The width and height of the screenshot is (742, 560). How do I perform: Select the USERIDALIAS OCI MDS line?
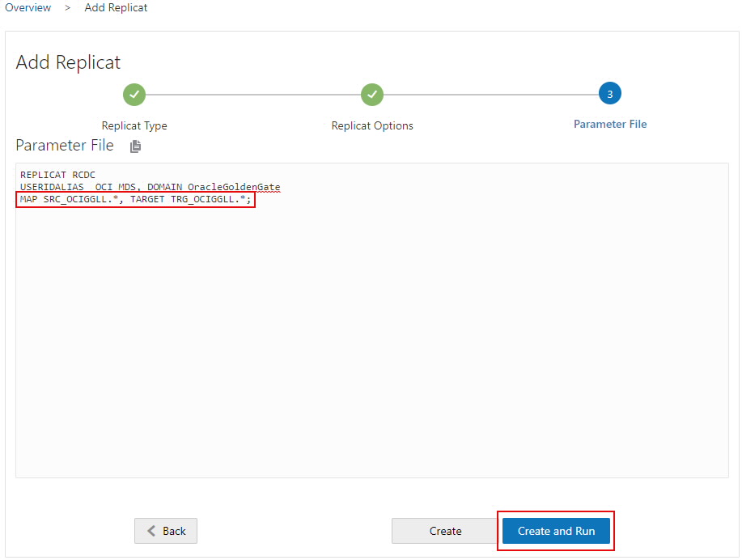coord(151,186)
